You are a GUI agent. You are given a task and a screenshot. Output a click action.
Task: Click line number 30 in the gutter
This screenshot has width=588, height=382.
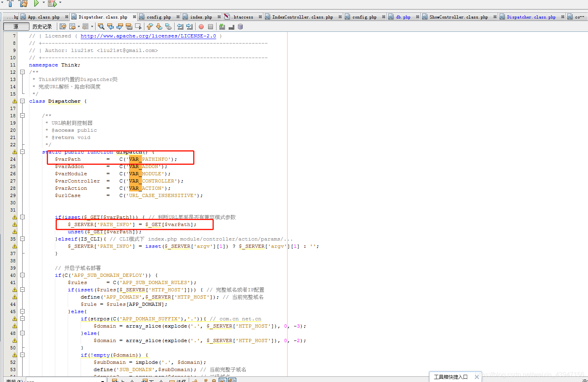13,203
